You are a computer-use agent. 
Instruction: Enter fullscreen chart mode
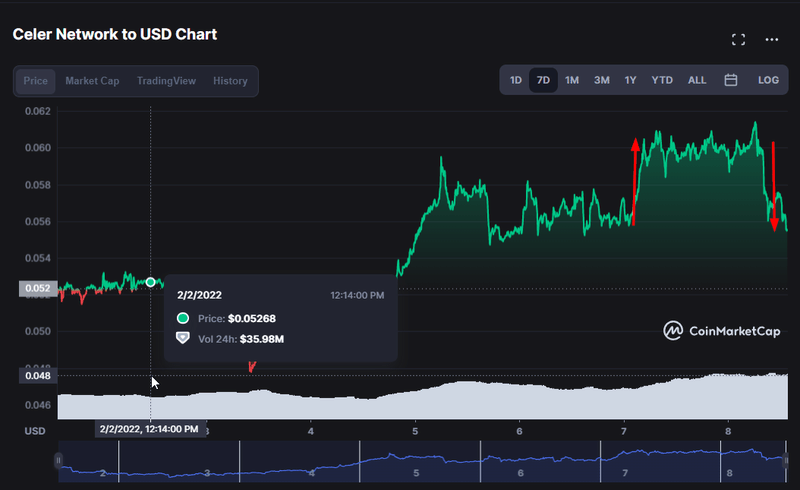click(739, 40)
